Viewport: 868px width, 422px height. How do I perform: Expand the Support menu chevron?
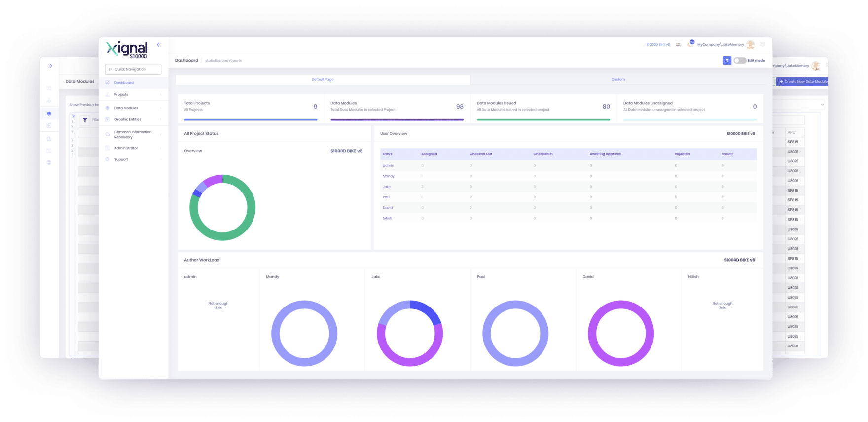161,159
